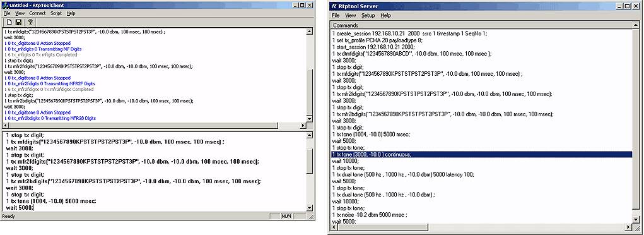Viewport: 644px width, 235px height.
Task: Click 'wait 5000;' line in client script editor
Action: [x=20, y=207]
